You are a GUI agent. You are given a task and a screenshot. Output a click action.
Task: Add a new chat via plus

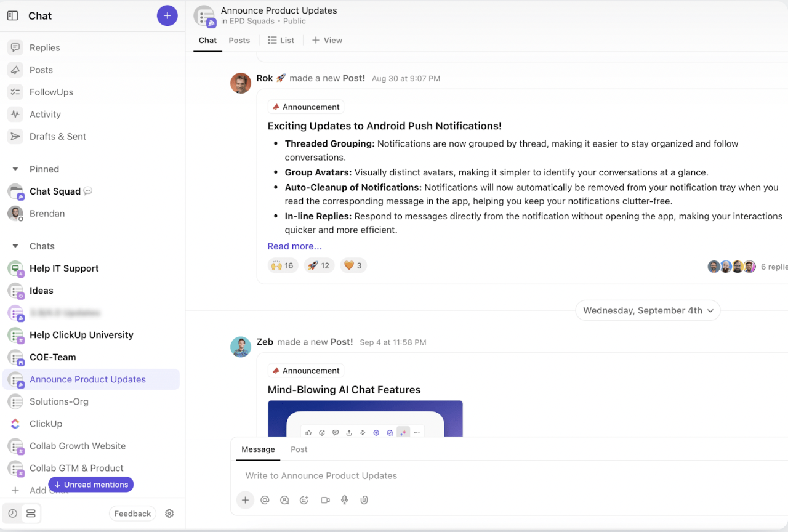pyautogui.click(x=15, y=491)
